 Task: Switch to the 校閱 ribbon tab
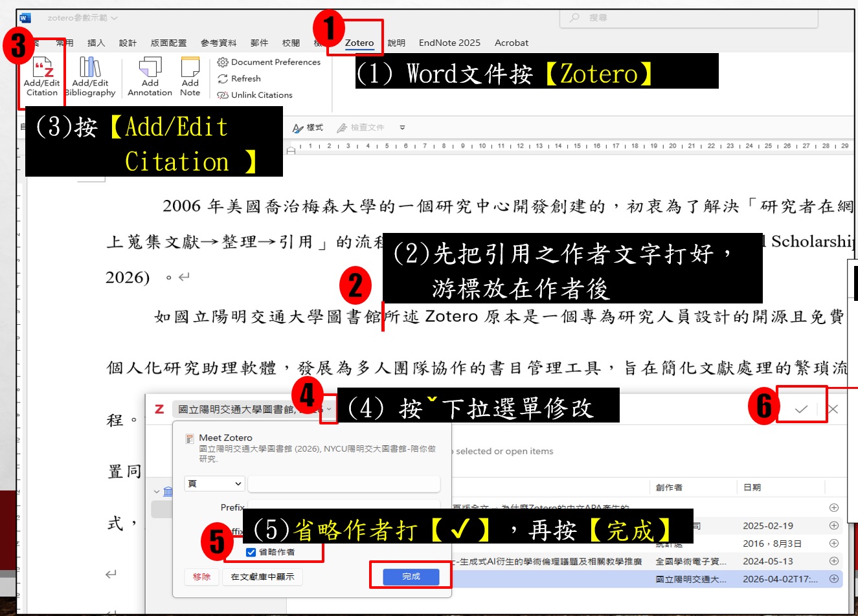[x=291, y=43]
